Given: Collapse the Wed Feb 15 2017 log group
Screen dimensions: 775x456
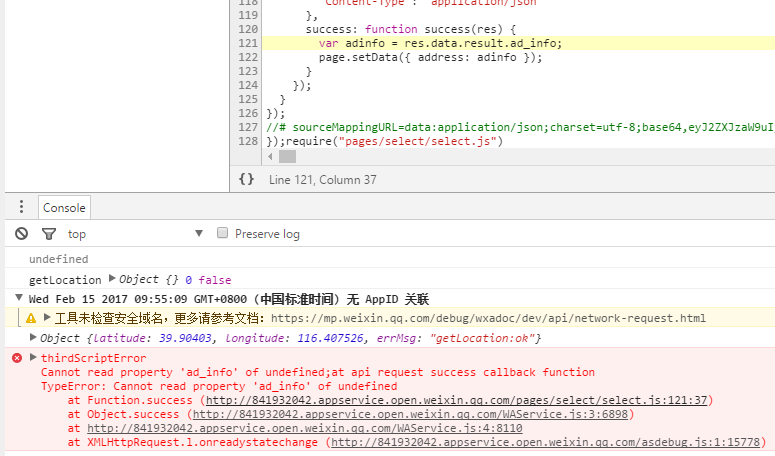Looking at the screenshot, I should [19, 299].
